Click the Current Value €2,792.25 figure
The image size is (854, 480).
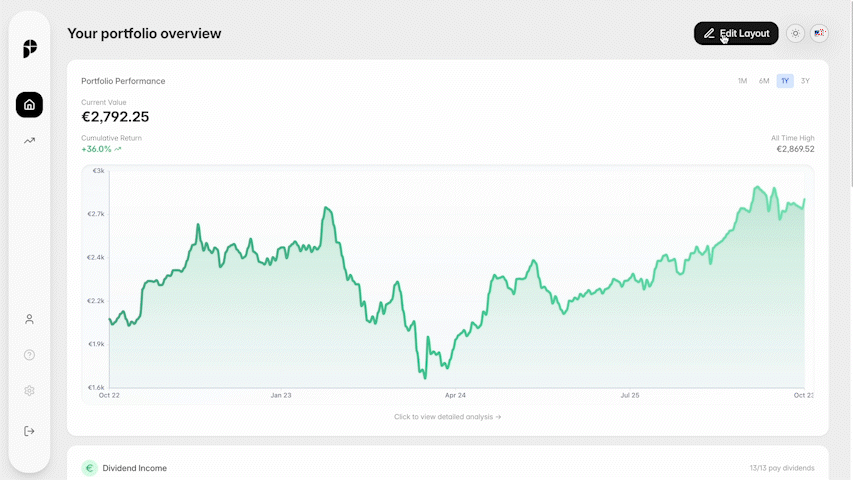pyautogui.click(x=115, y=117)
